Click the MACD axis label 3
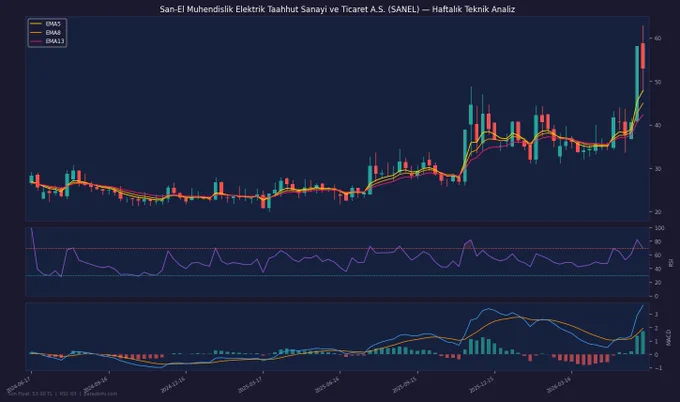Viewport: 680px width, 402px height. (657, 315)
